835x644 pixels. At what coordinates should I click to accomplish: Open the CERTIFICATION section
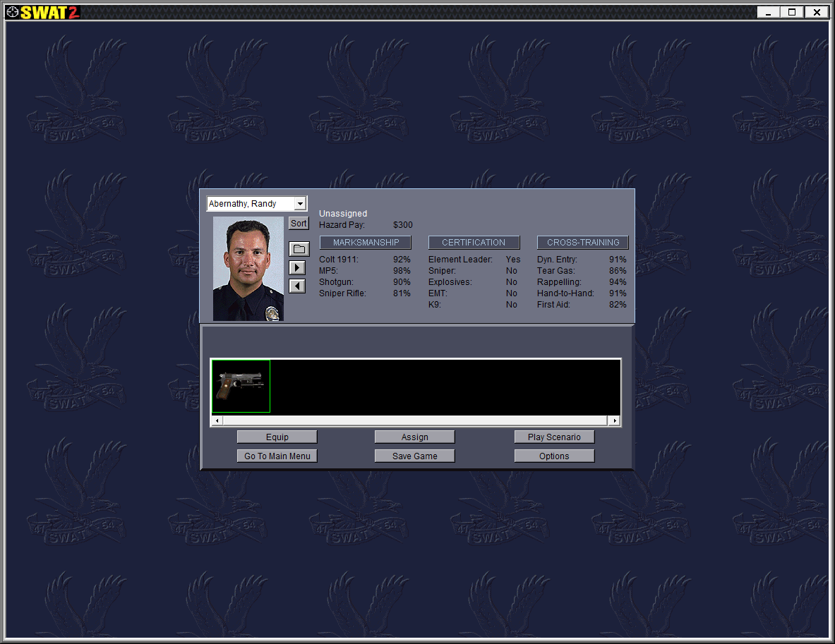pos(474,243)
